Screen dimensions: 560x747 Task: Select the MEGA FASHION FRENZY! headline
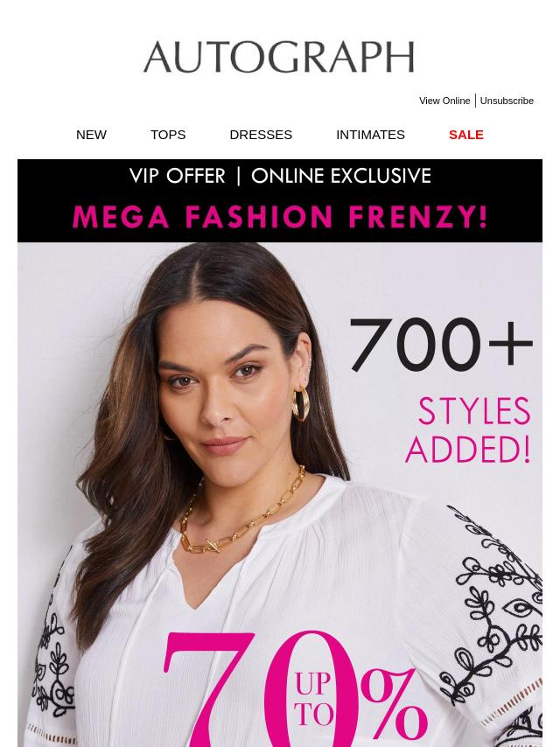pyautogui.click(x=280, y=216)
